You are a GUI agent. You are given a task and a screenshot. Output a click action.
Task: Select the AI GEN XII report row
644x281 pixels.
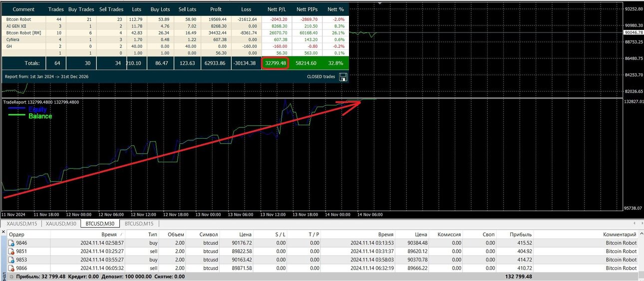pos(175,26)
